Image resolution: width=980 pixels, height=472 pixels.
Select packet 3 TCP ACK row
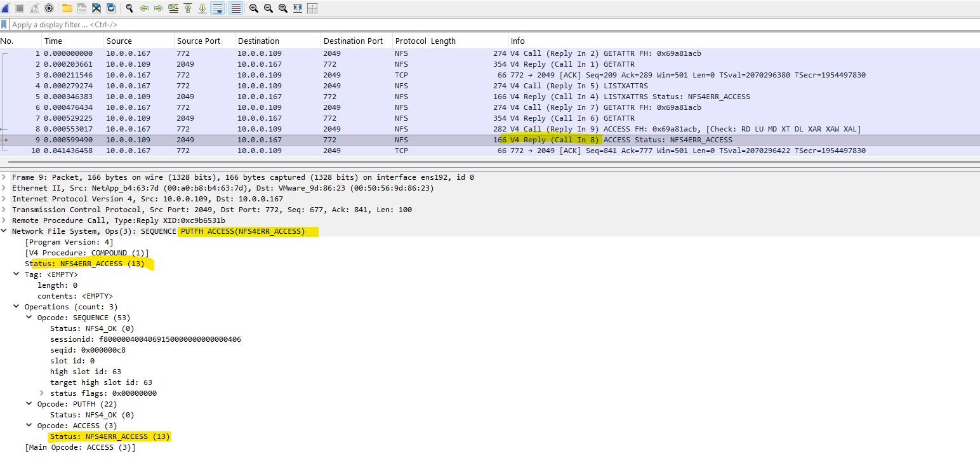(x=490, y=75)
